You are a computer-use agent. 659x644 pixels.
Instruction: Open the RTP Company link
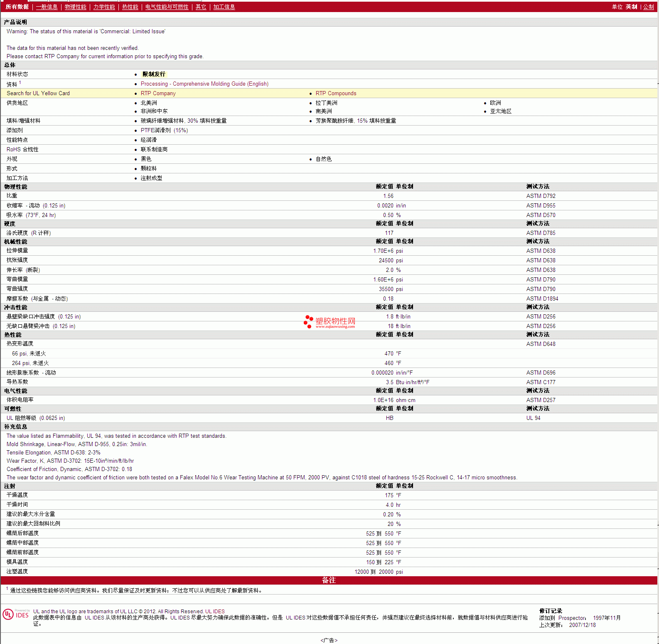tap(158, 93)
